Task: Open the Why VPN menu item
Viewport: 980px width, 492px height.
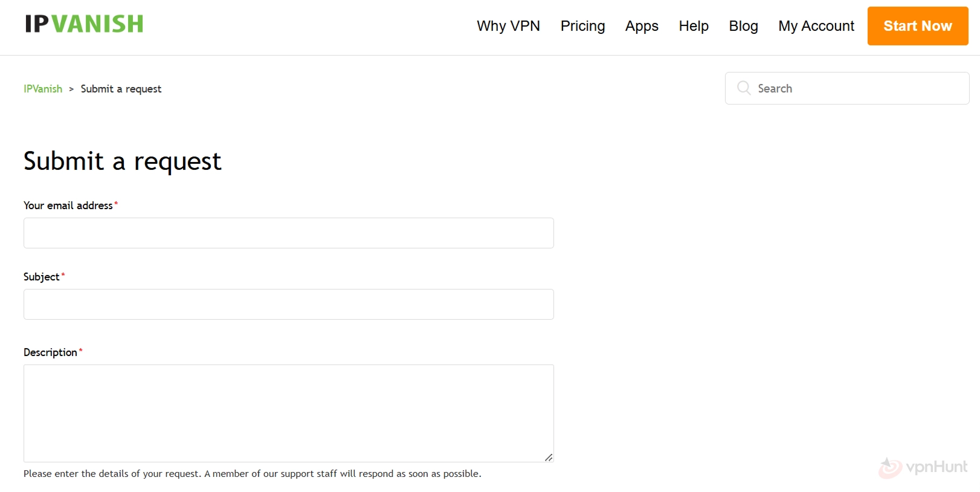Action: (508, 26)
